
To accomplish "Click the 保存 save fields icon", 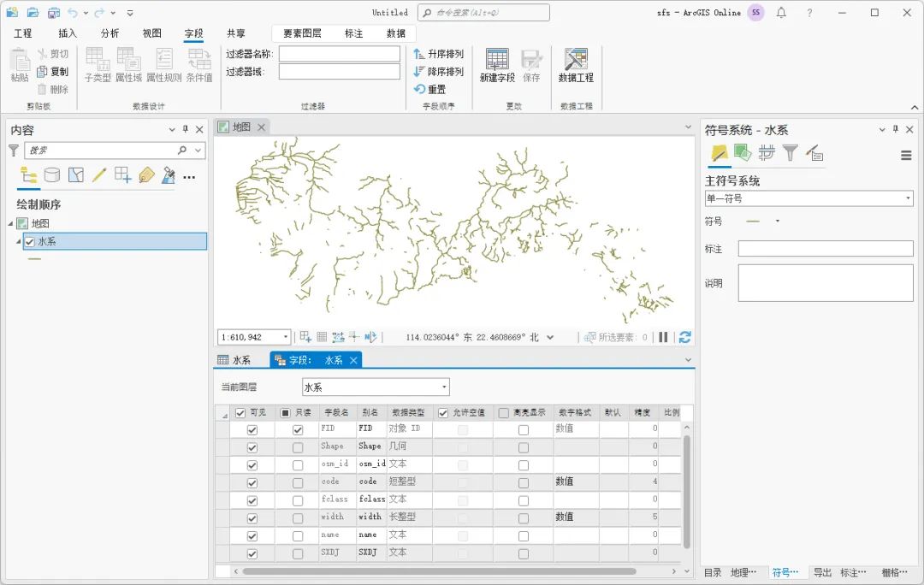I will pos(531,60).
